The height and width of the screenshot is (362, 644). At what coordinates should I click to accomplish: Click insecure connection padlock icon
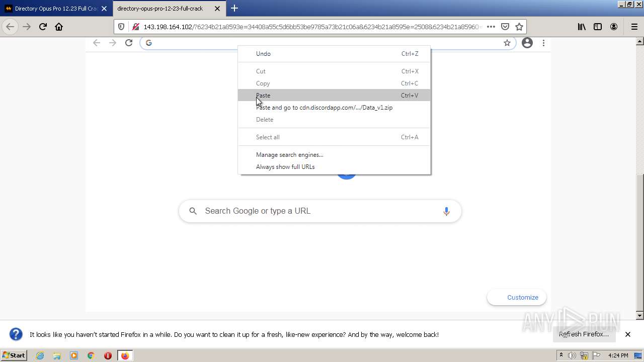point(135,27)
